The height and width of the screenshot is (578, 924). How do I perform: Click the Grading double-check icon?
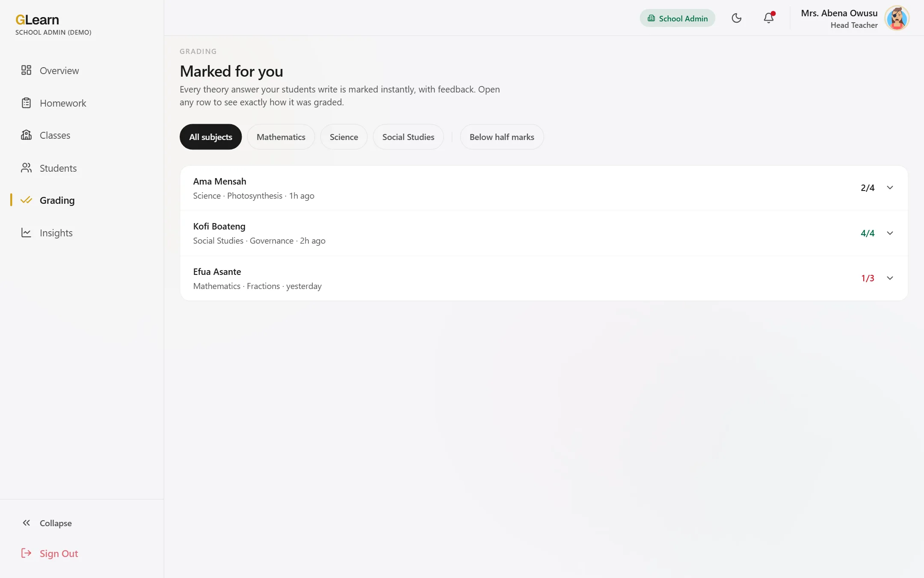(x=26, y=200)
